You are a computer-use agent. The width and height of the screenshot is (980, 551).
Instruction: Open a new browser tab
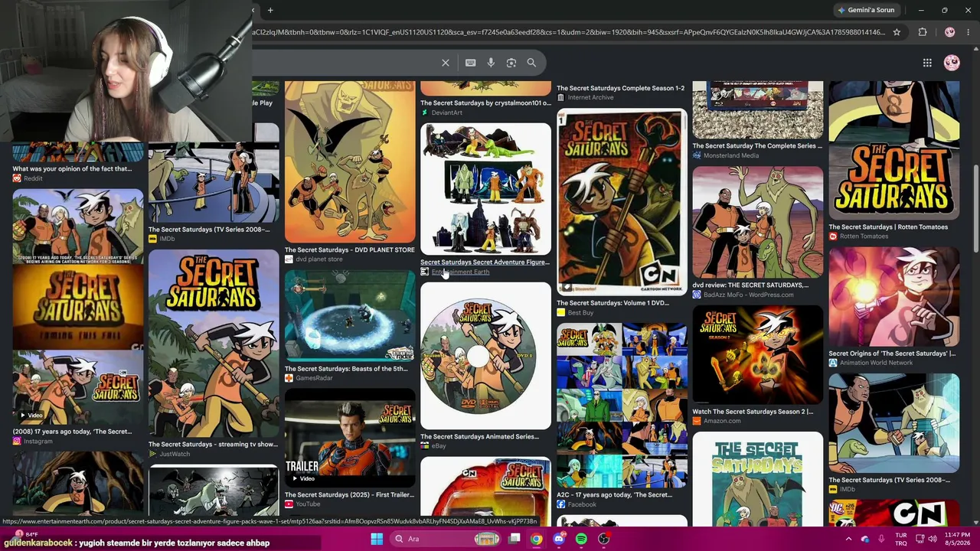[x=270, y=10]
